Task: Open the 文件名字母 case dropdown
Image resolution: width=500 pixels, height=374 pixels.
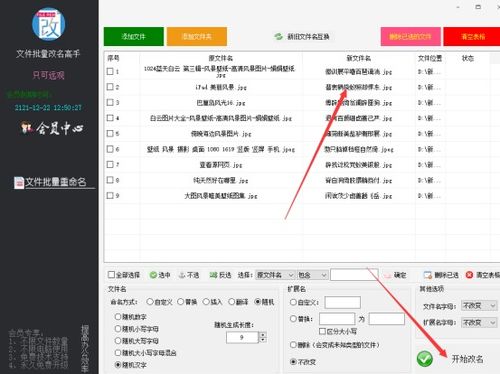Action: (x=479, y=306)
